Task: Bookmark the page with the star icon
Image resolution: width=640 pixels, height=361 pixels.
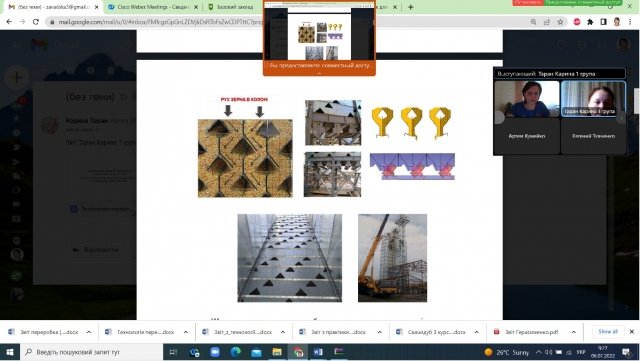Action: (x=560, y=22)
